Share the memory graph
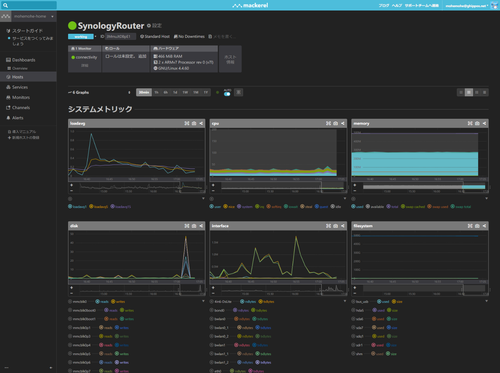 [484, 123]
